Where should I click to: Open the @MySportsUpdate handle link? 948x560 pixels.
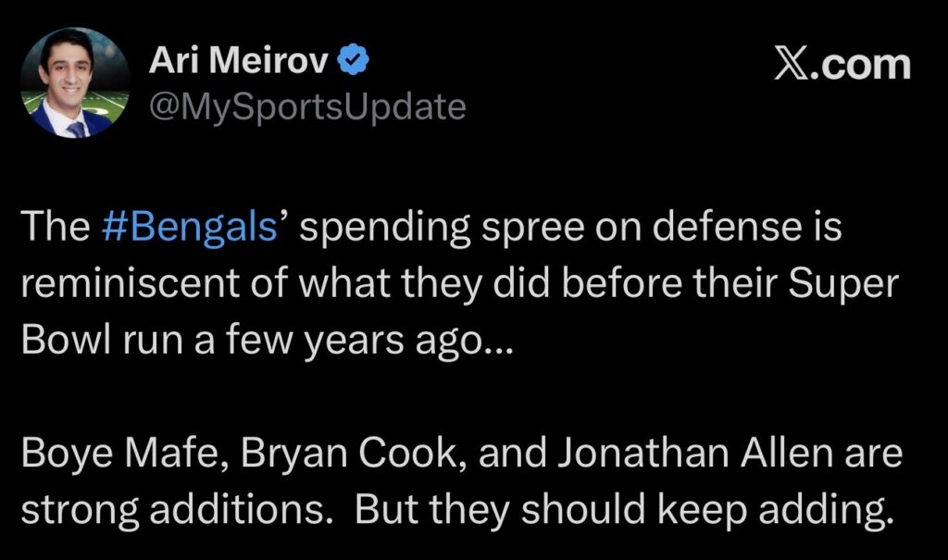click(307, 107)
